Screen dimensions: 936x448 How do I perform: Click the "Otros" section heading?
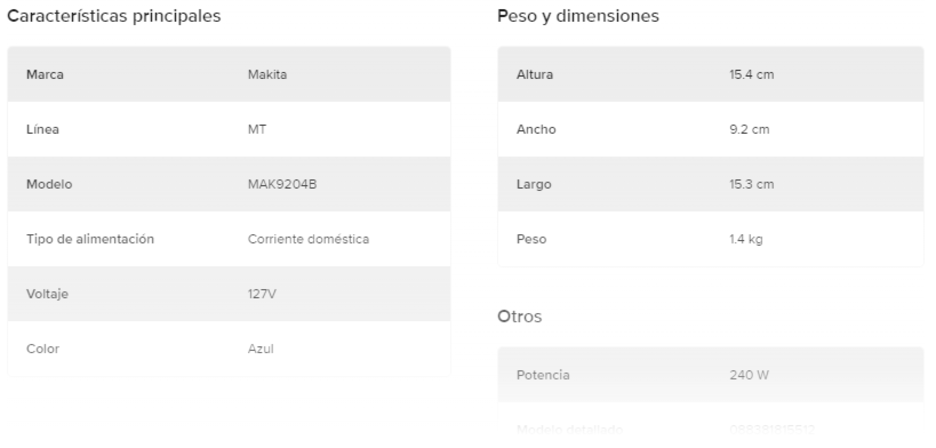(x=519, y=317)
